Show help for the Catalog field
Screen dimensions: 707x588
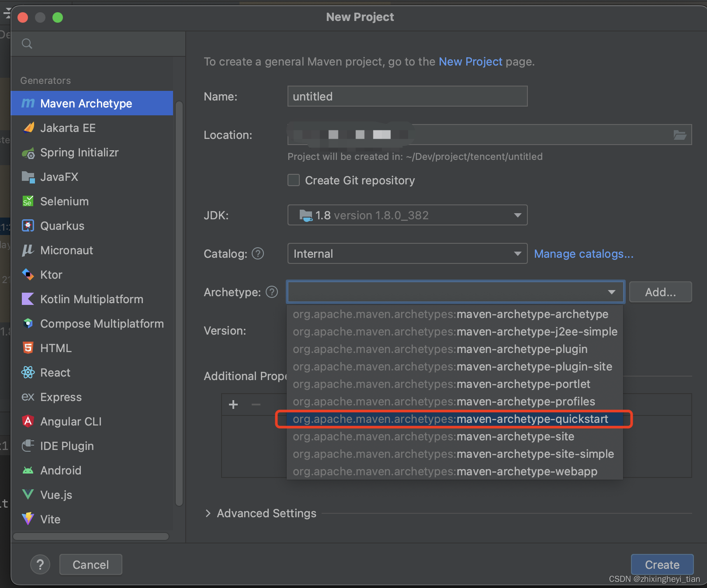(258, 254)
